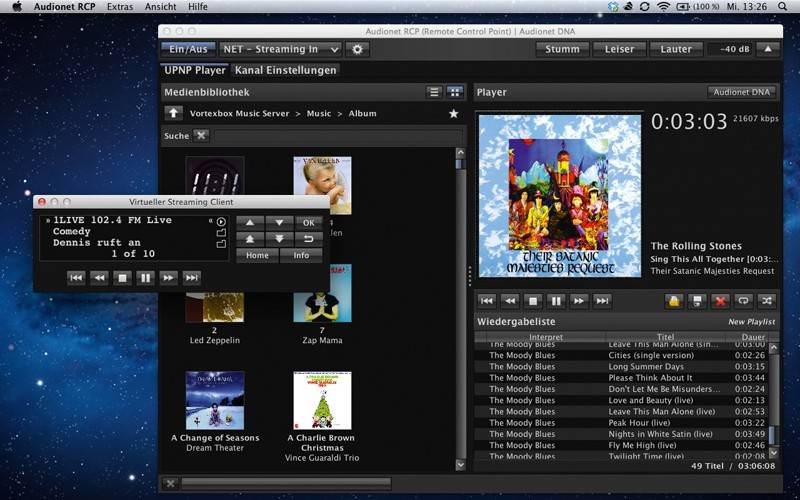This screenshot has width=800, height=500.
Task: Expand volume panel arrow beside -40 dB
Action: tap(767, 49)
